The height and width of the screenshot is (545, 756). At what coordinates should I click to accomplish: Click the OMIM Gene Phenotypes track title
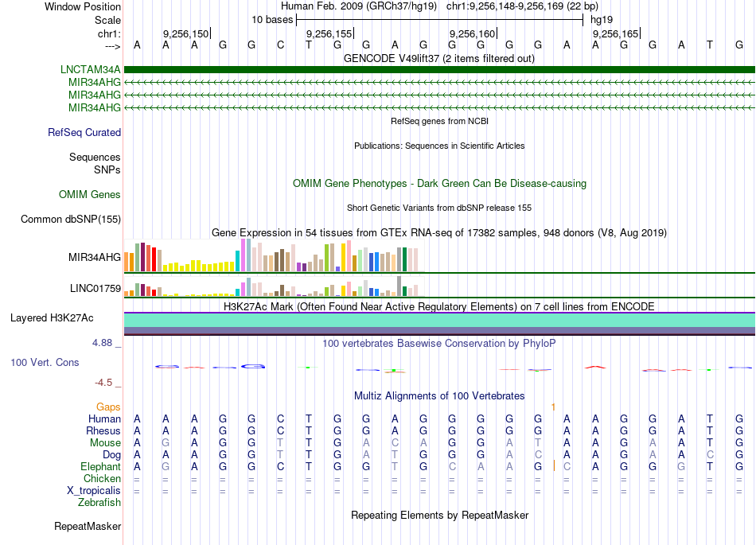tap(439, 184)
